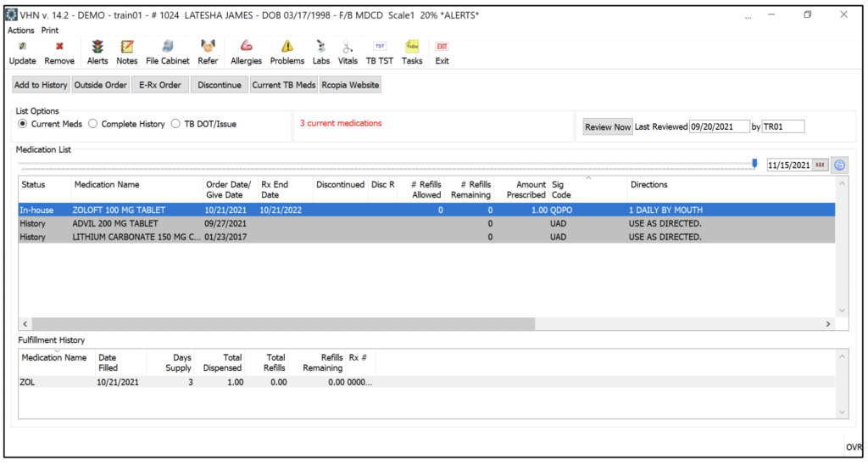Click the reviewed-by TR01 field
Image resolution: width=868 pixels, height=465 pixels.
point(783,127)
